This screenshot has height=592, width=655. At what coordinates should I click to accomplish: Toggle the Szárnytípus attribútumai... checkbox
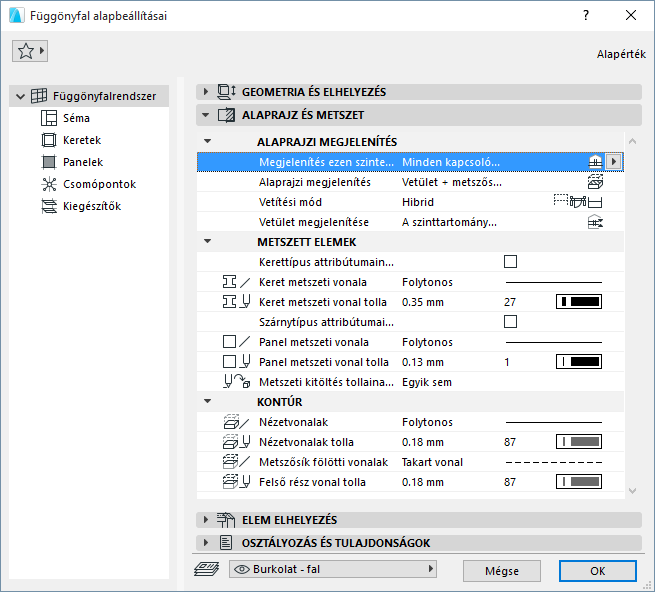click(510, 322)
